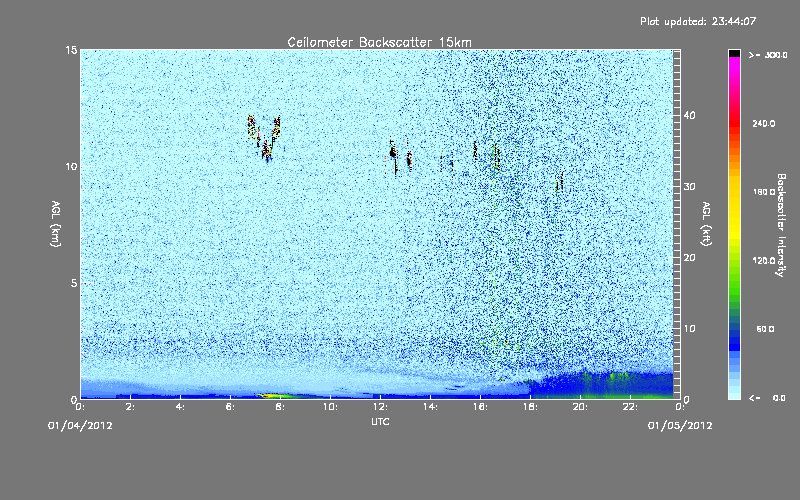Click the colorbar 240.0 value label
Screen dimensions: 800x500
point(764,123)
